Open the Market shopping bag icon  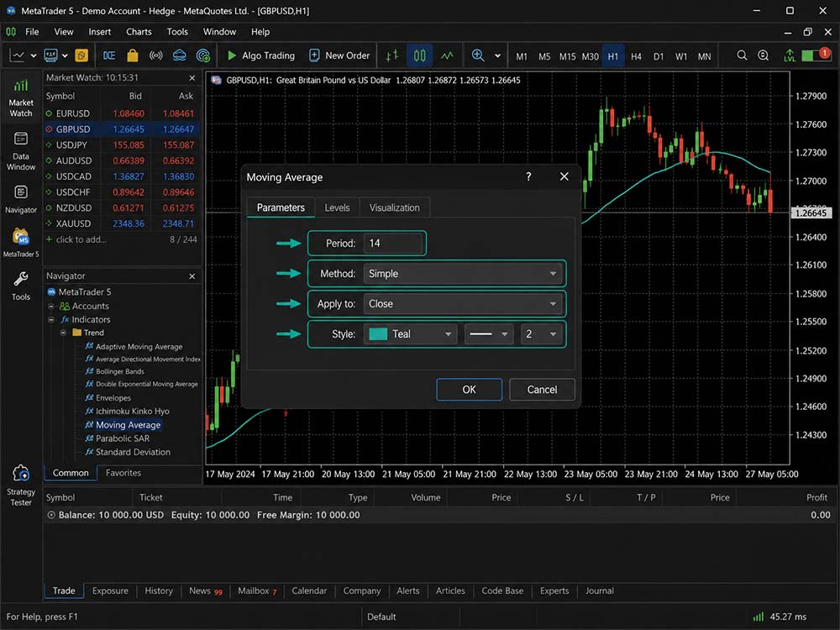click(133, 55)
